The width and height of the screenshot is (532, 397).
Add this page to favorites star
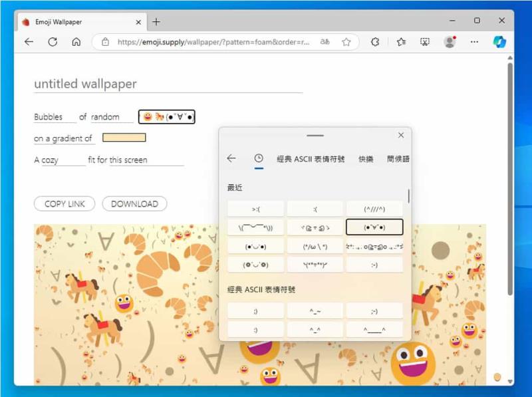[346, 42]
